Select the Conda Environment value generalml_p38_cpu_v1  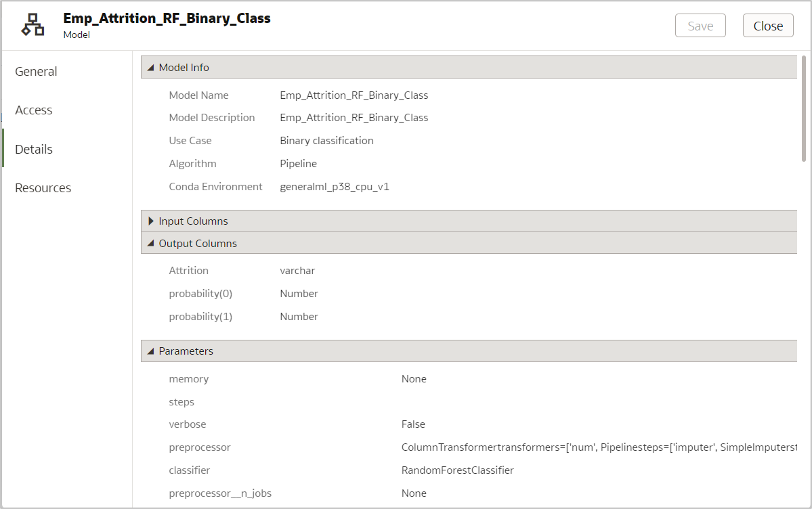(335, 187)
